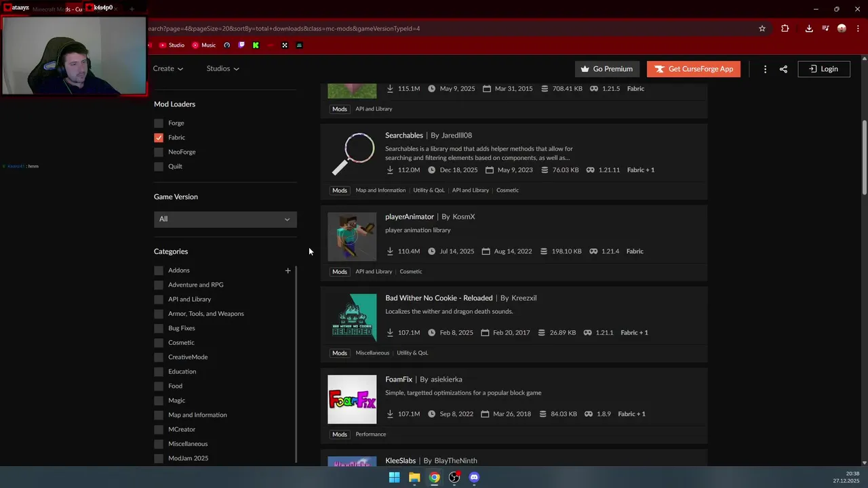
Task: Check the Forge mod loader box
Action: point(159,123)
